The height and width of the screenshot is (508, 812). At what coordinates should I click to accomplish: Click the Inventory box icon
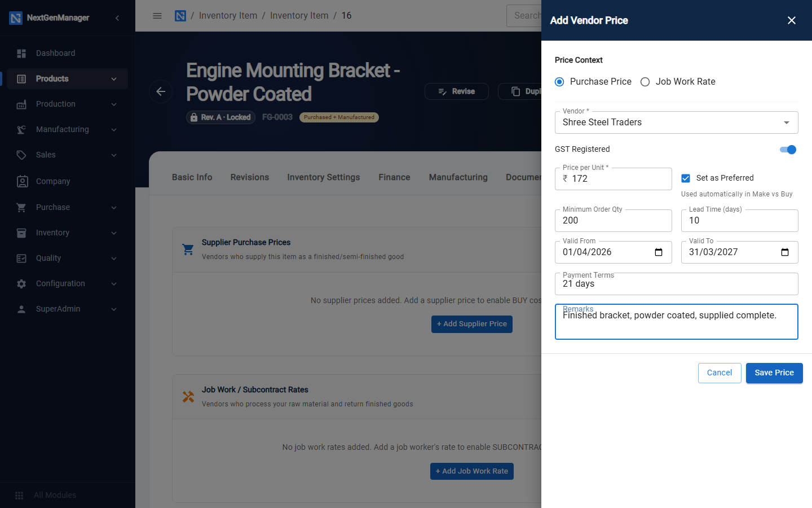pyautogui.click(x=21, y=233)
